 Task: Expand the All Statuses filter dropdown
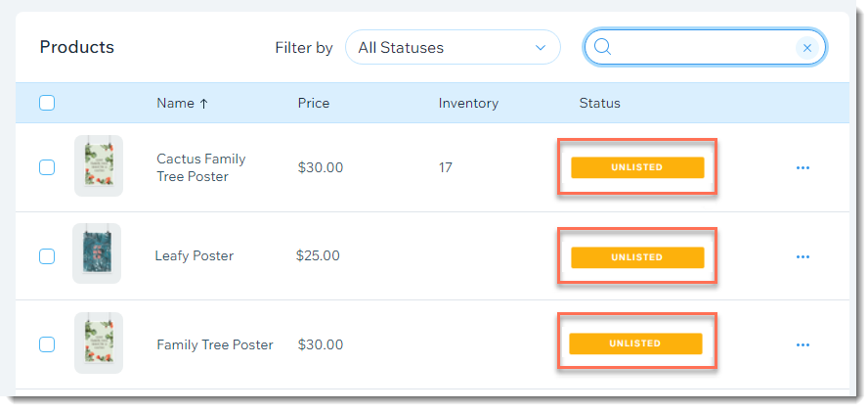click(x=453, y=48)
